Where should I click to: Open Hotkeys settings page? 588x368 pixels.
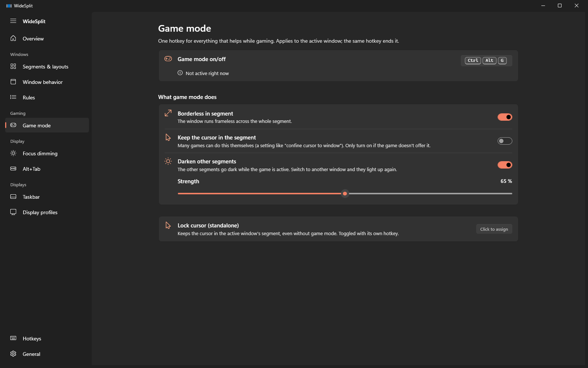pyautogui.click(x=47, y=339)
